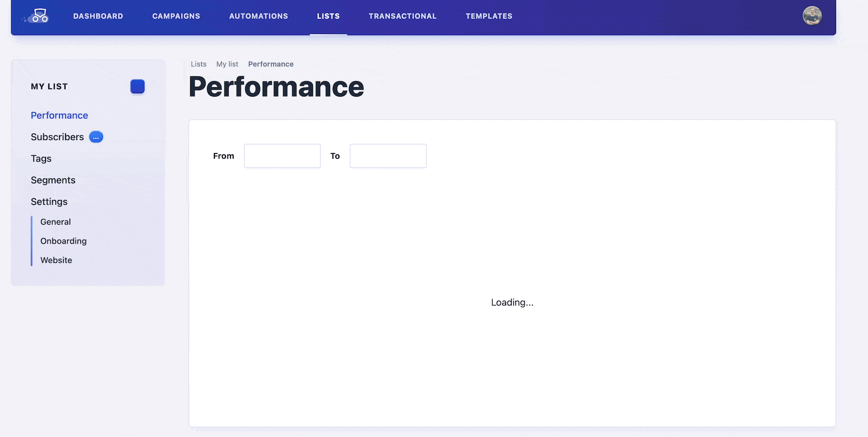
Task: Open Subscribers in the sidebar
Action: click(57, 137)
